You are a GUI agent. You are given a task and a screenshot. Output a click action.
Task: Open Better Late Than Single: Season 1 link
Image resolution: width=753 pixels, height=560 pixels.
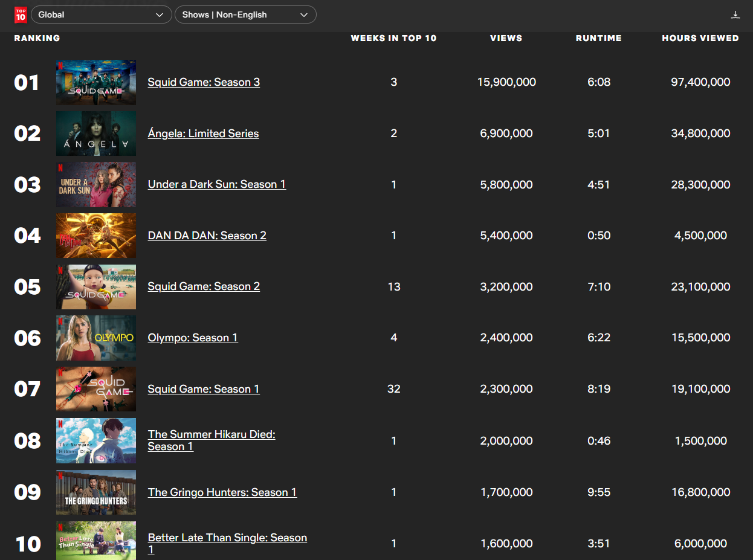coord(227,544)
